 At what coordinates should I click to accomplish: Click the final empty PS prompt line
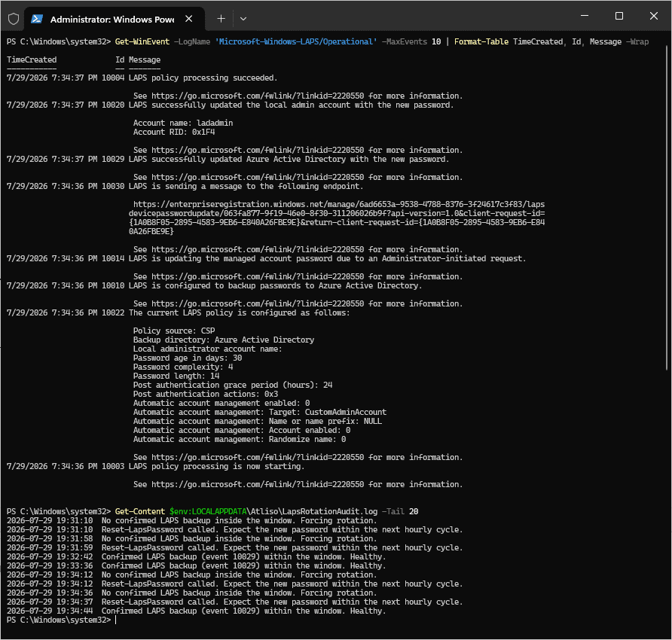click(61, 620)
